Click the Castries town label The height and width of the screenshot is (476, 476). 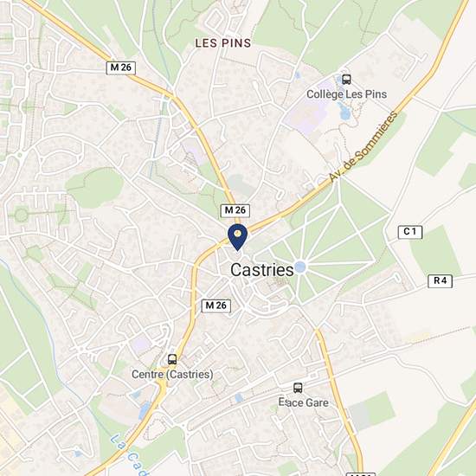click(x=262, y=270)
